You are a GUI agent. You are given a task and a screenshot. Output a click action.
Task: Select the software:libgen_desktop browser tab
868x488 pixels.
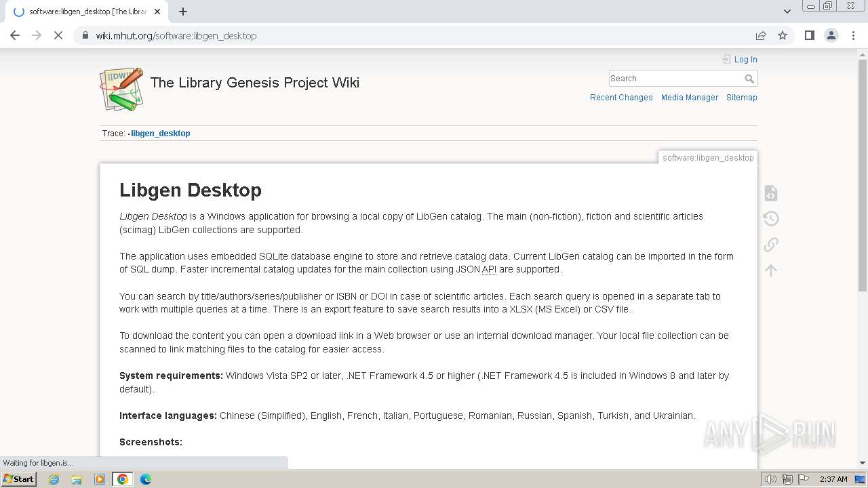(x=88, y=12)
